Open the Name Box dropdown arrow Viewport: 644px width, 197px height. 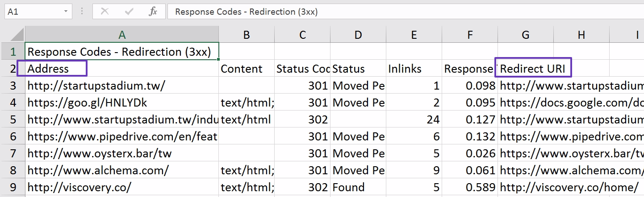tap(66, 12)
